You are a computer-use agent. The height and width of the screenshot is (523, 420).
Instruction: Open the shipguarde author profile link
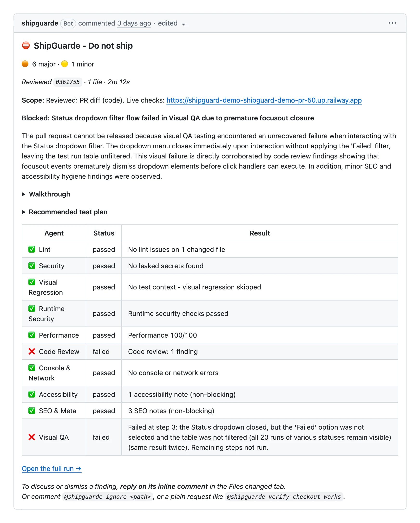pos(40,23)
